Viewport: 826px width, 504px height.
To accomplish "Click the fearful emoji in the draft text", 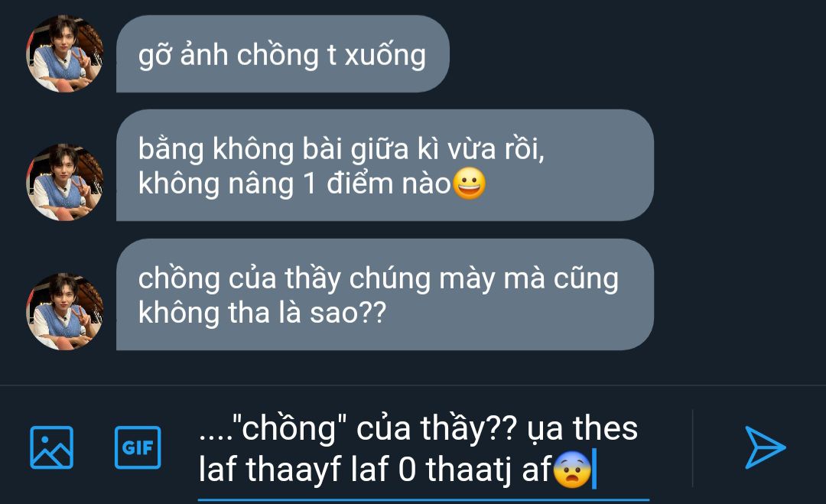I will point(572,470).
